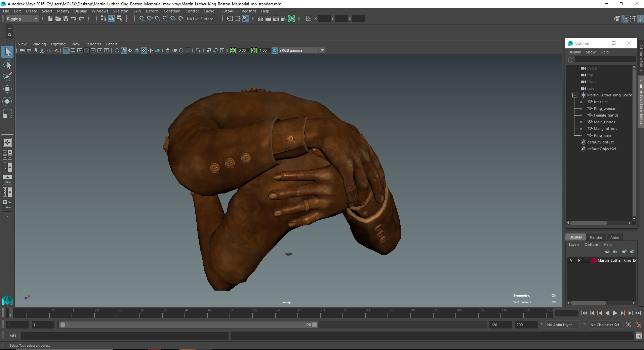The width and height of the screenshot is (644, 350).
Task: Activate the Scale tool in toolbox
Action: tap(7, 114)
